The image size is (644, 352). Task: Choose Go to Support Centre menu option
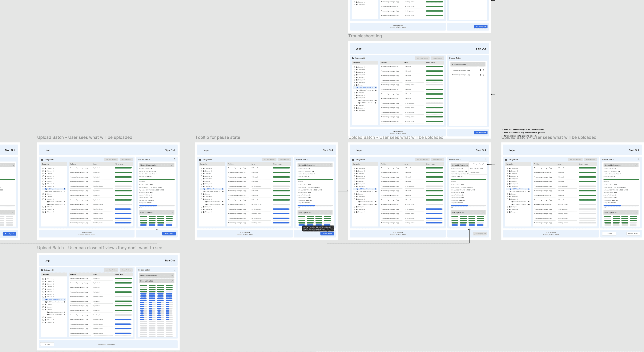click(x=476, y=169)
